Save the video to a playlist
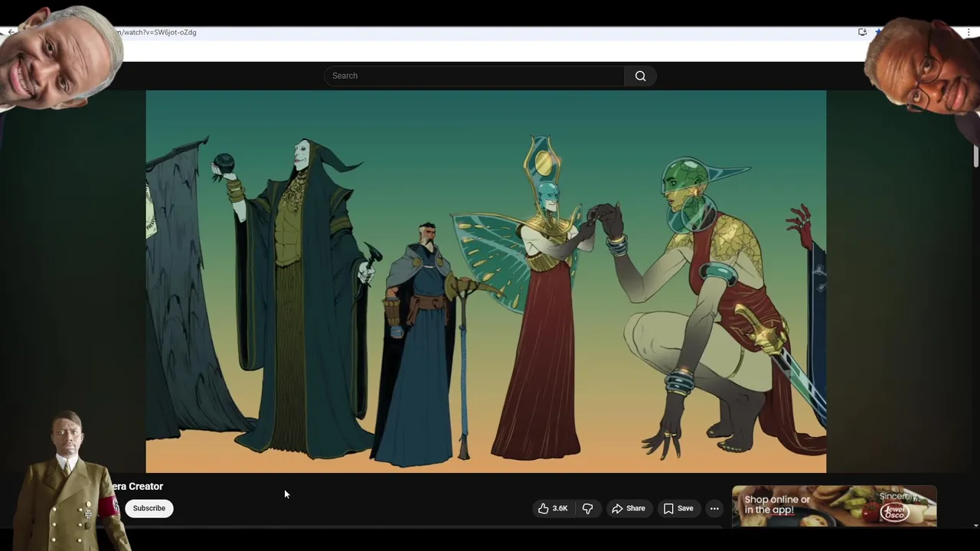980x551 pixels. 678,508
